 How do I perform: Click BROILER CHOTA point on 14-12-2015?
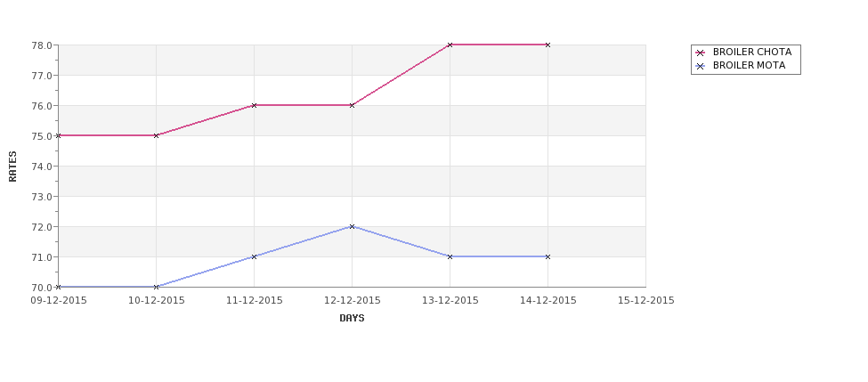tap(548, 45)
